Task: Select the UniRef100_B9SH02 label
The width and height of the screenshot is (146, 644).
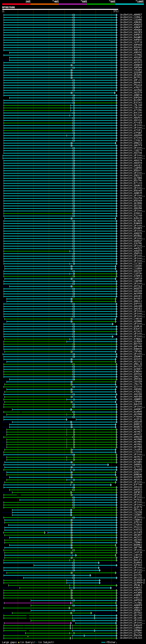Action: click(x=131, y=48)
